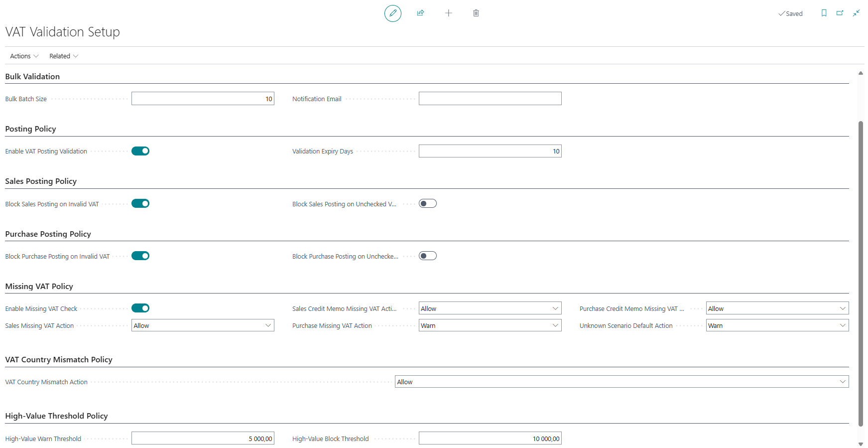Click the scrollbar up arrow
The height and width of the screenshot is (448, 868).
tap(861, 73)
